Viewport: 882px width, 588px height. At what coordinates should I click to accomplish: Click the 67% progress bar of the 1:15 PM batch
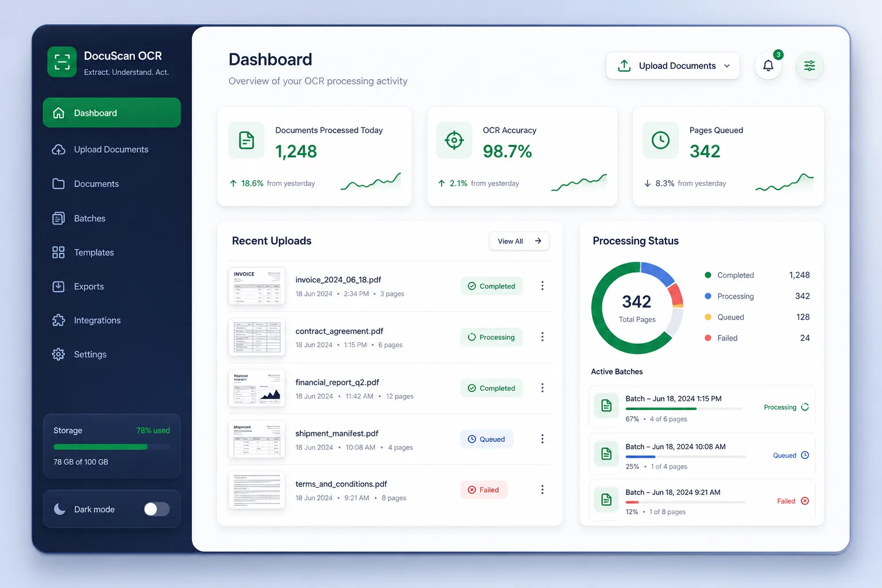[683, 409]
